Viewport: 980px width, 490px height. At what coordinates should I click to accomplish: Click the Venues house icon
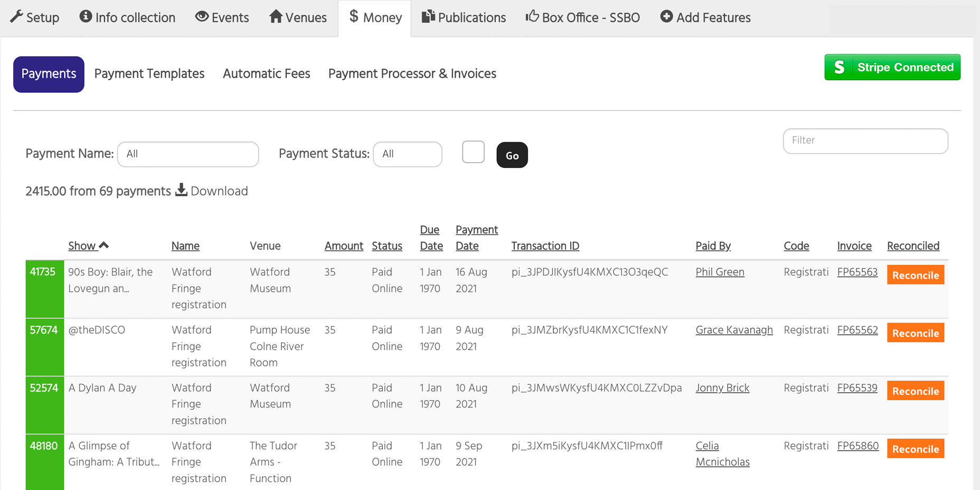tap(276, 16)
